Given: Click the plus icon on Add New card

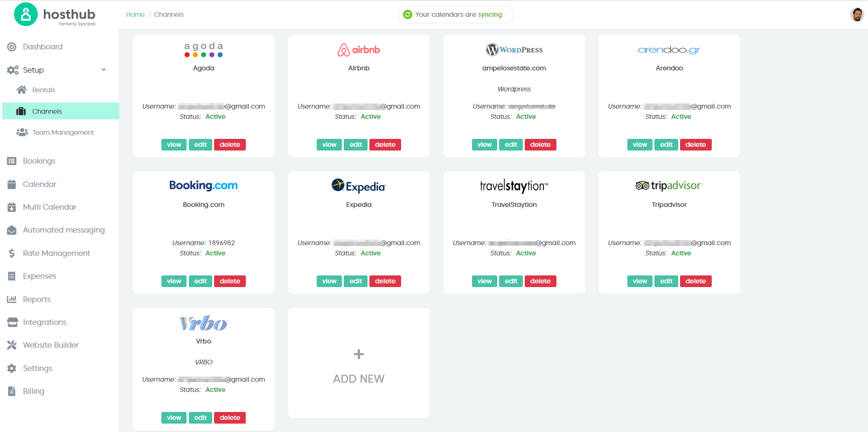Looking at the screenshot, I should tap(359, 354).
